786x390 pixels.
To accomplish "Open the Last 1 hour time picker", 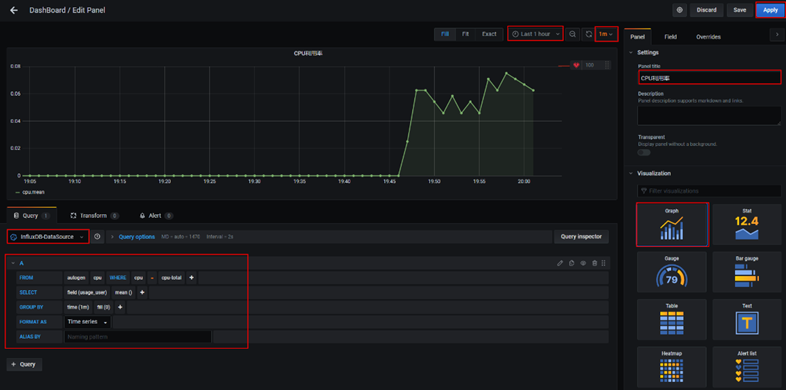I will pos(535,34).
